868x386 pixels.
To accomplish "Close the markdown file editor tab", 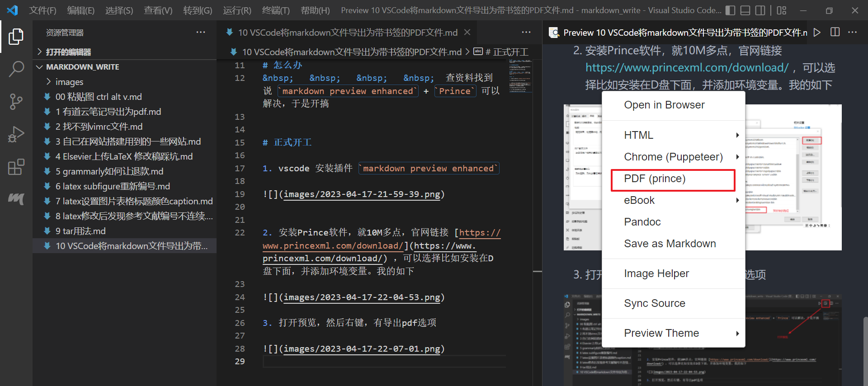I will 467,32.
